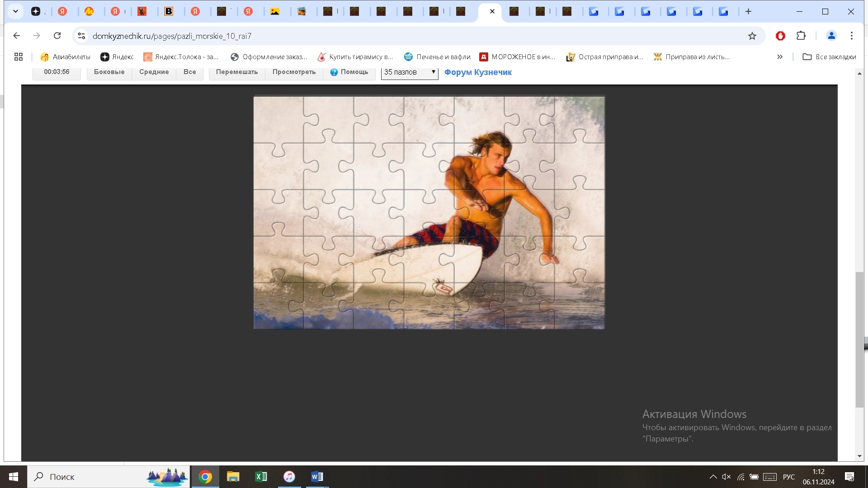Open the Extensions puzzle icon

[x=801, y=36]
